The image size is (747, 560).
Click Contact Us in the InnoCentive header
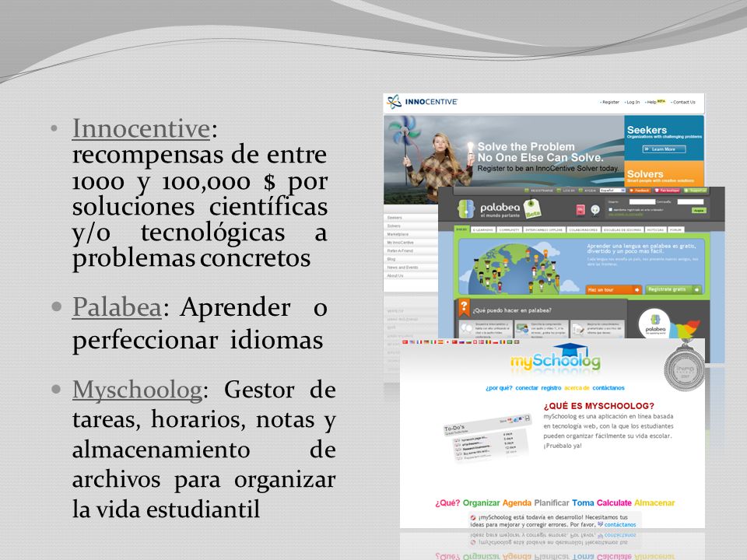point(684,102)
